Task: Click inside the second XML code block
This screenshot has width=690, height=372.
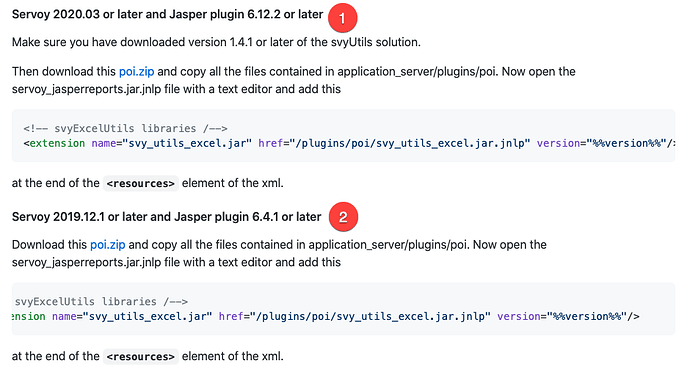Action: tap(343, 309)
